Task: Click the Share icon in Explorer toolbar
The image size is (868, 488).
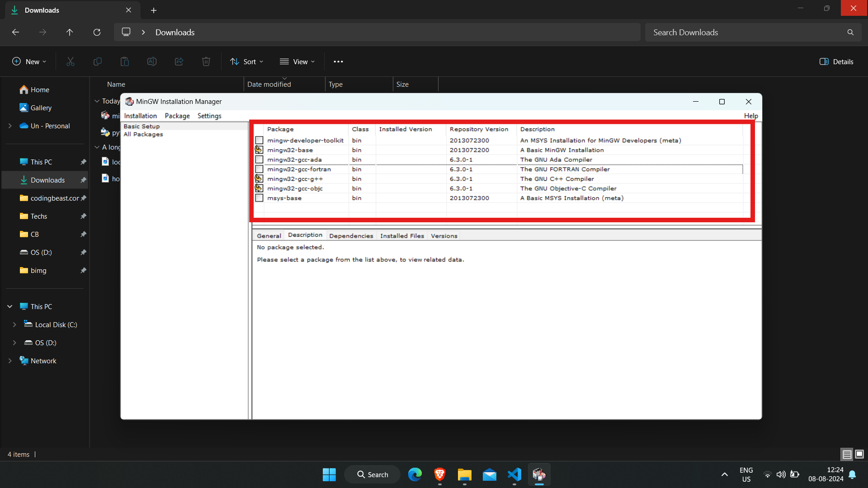Action: coord(179,61)
